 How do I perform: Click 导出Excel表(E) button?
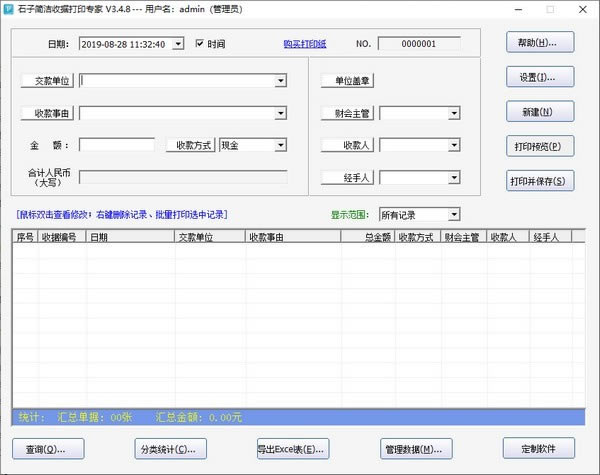tap(292, 448)
